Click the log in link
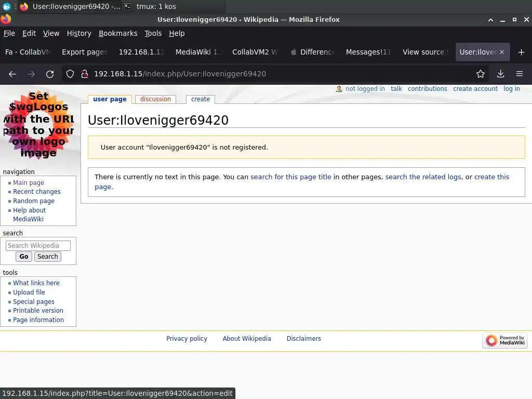Viewport: 532px width, 399px height. coord(512,89)
